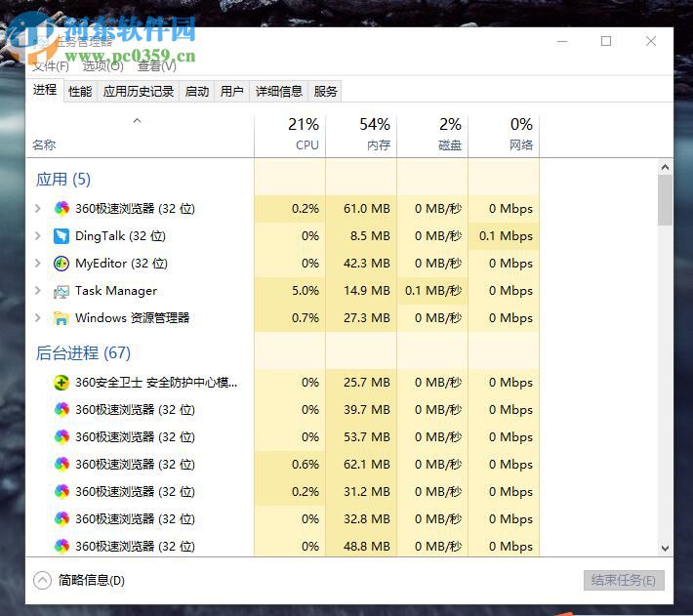This screenshot has width=693, height=616.
Task: Click the 61.0 MB memory cell
Action: 361,208
